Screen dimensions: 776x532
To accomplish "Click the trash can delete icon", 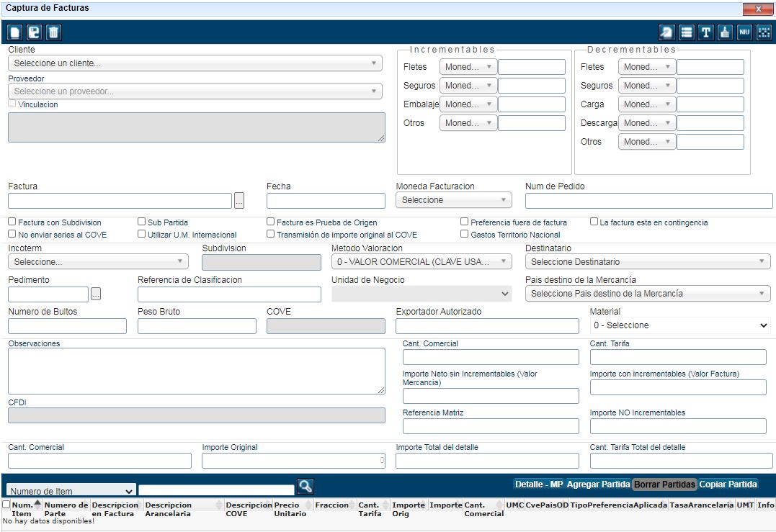I will pyautogui.click(x=53, y=32).
